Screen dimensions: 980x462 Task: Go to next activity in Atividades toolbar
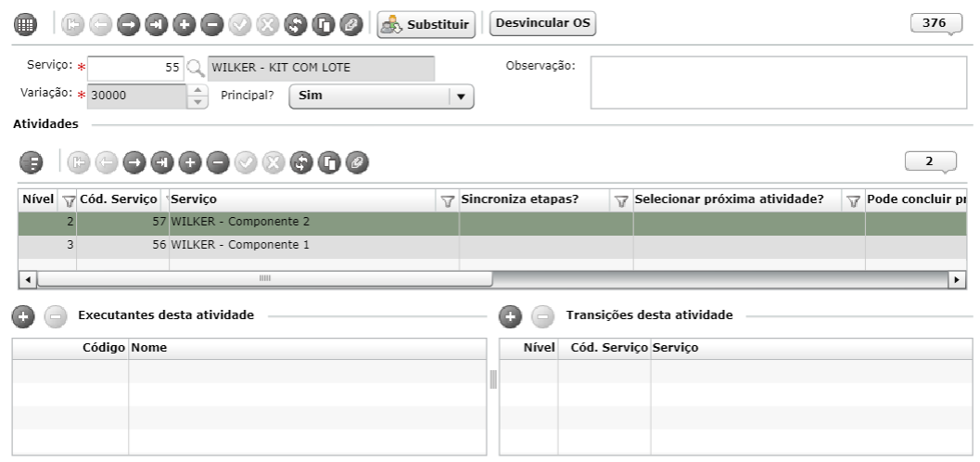[134, 163]
